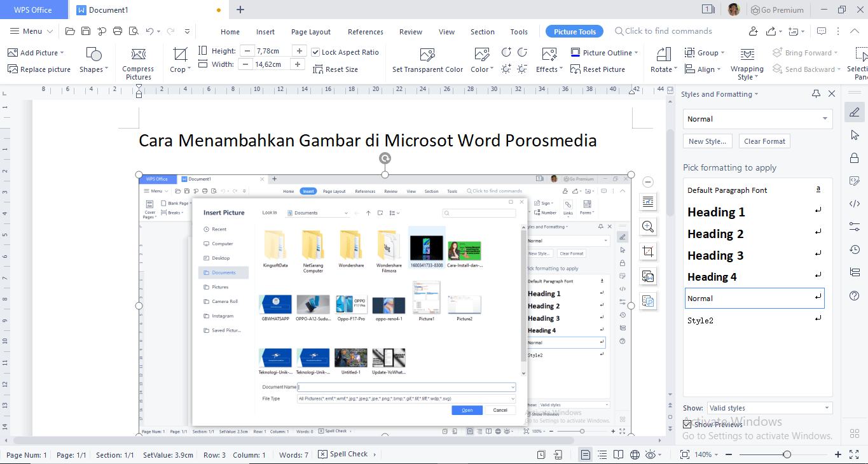This screenshot has height=464, width=868.
Task: Pin the Styles and Formatting pane
Action: pyautogui.click(x=816, y=94)
